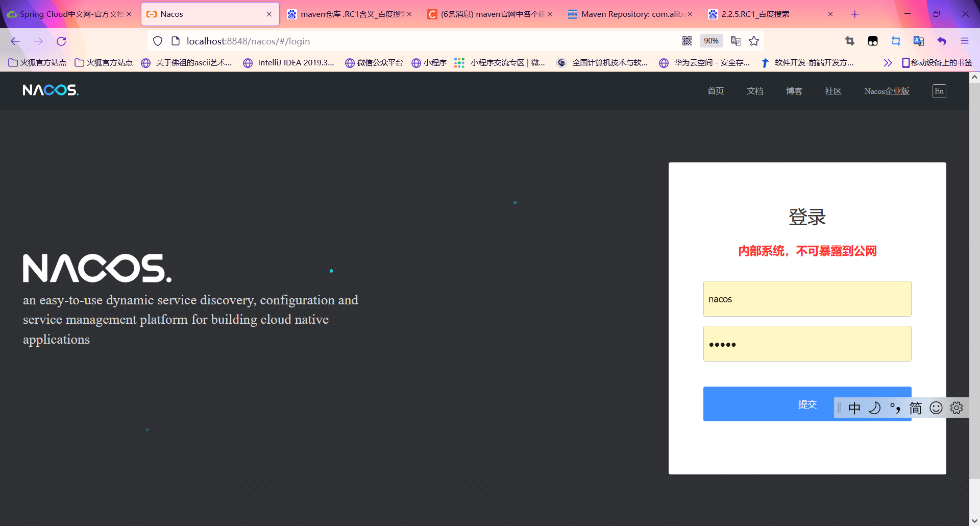Viewport: 980px width, 526px height.
Task: Click the purple undo arrow toolbar icon
Action: click(942, 41)
